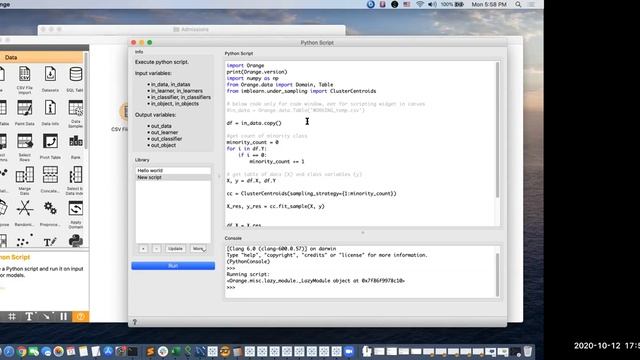
Task: Open Zoom app from the Dock
Action: tap(349, 351)
